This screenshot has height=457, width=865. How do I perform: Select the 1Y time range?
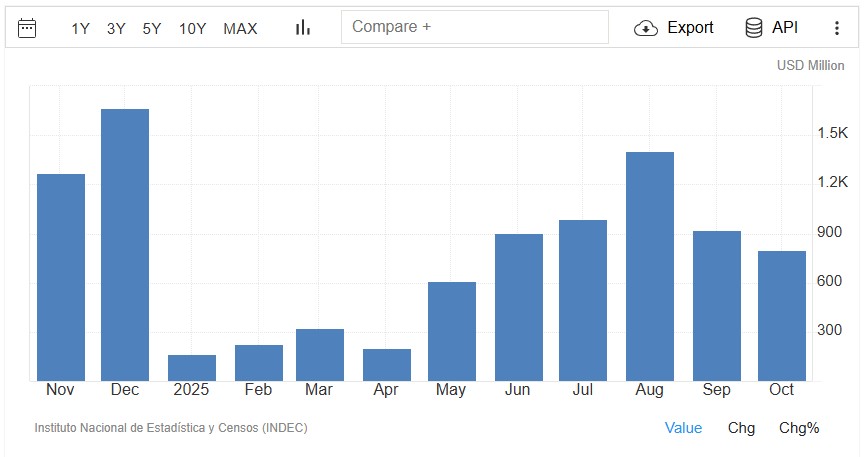(80, 29)
